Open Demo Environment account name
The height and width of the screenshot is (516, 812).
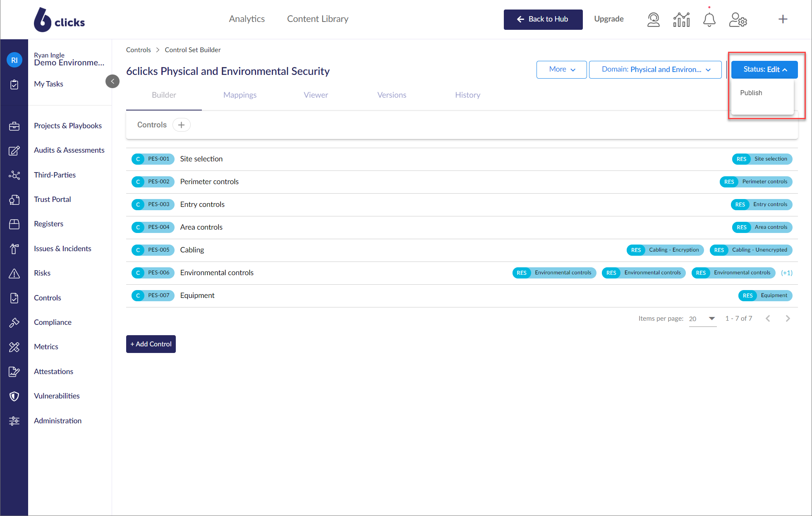click(x=69, y=62)
